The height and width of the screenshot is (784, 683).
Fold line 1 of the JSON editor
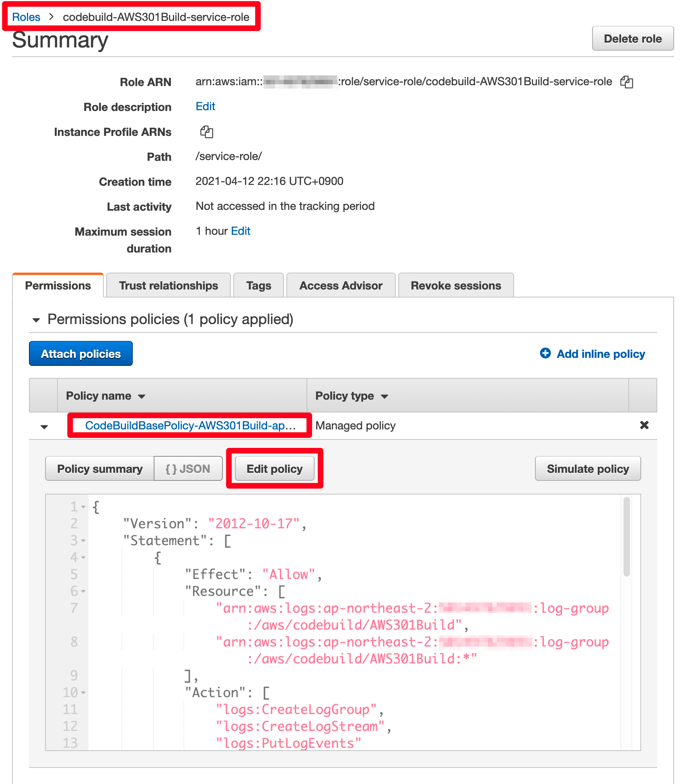click(83, 507)
